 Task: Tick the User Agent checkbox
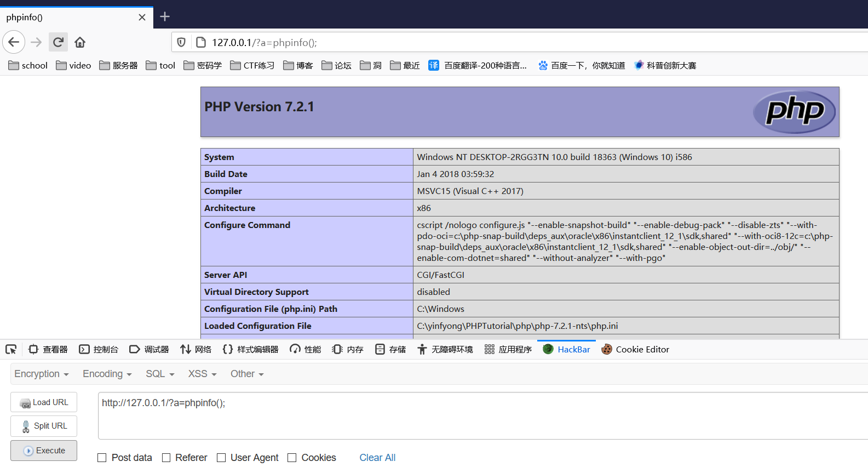pyautogui.click(x=221, y=458)
